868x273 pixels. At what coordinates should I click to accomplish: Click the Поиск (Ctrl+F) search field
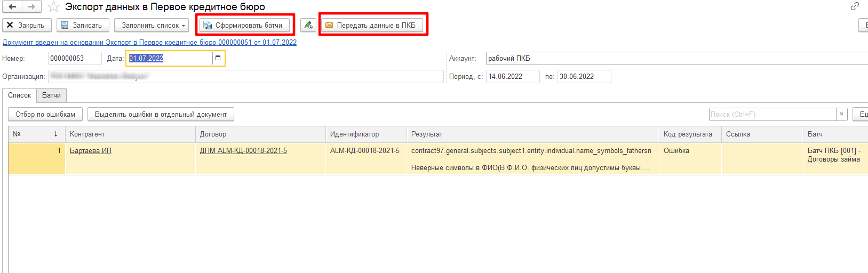click(773, 114)
